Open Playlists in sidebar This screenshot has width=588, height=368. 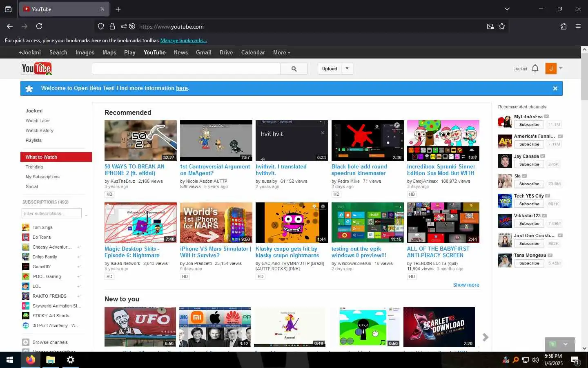[x=33, y=140]
